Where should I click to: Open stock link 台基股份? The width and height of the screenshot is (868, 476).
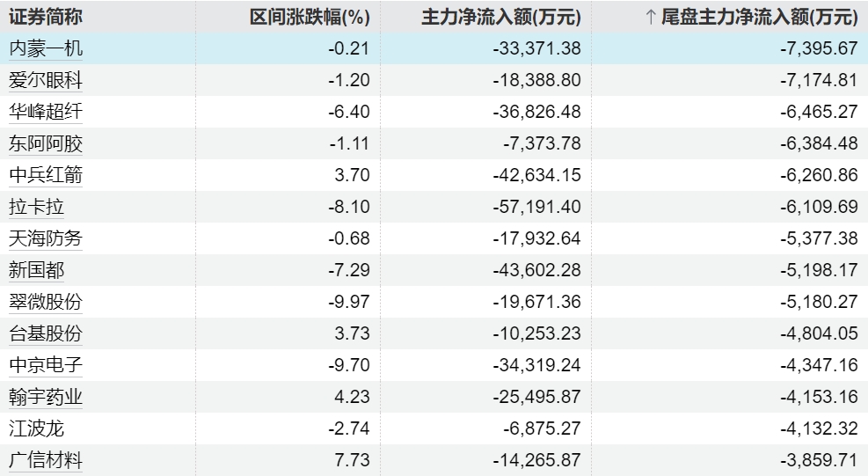pyautogui.click(x=46, y=333)
